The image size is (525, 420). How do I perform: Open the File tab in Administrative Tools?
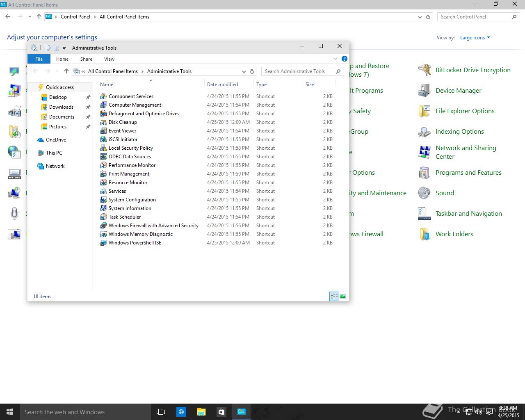pyautogui.click(x=39, y=59)
